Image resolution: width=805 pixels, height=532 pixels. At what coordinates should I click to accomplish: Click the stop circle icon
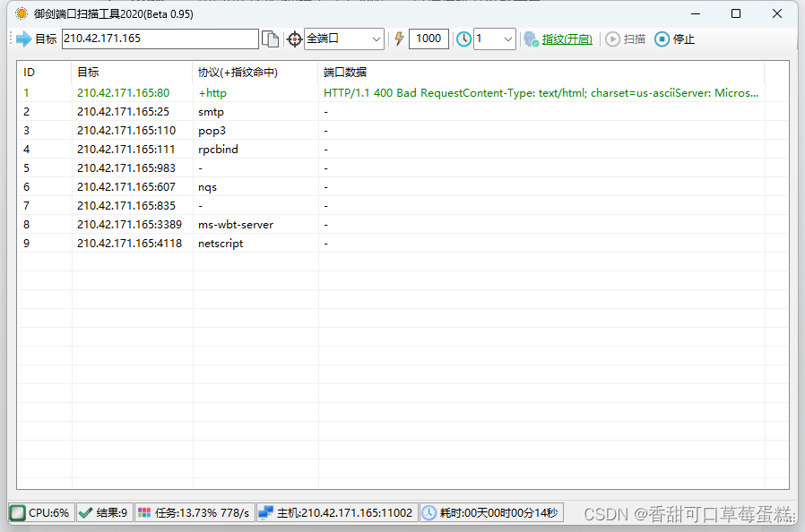(662, 39)
